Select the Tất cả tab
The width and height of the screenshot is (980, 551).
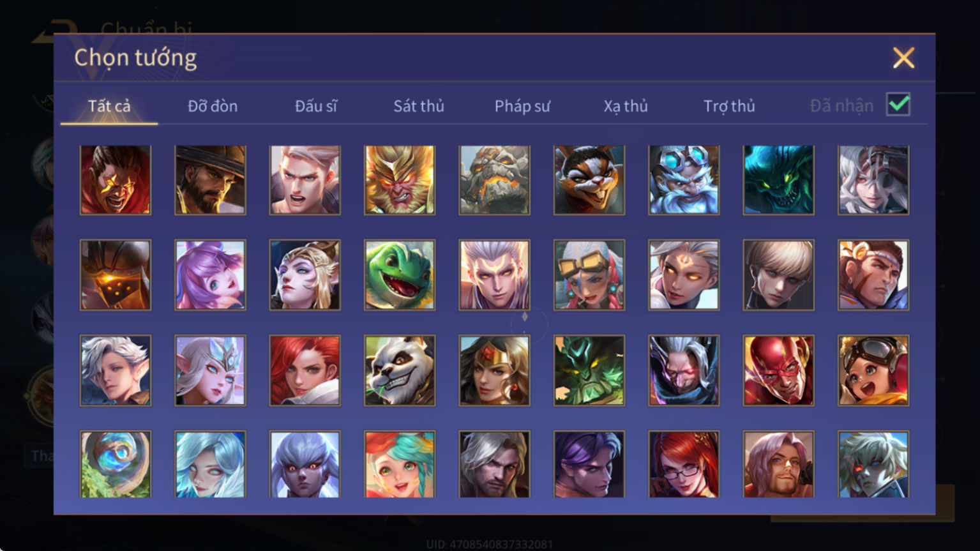[x=109, y=106]
